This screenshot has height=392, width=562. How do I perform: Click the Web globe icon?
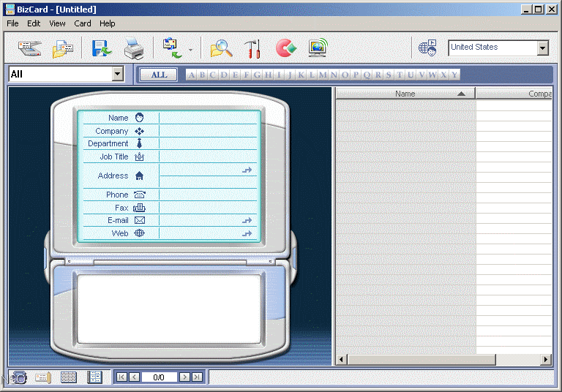tap(140, 233)
